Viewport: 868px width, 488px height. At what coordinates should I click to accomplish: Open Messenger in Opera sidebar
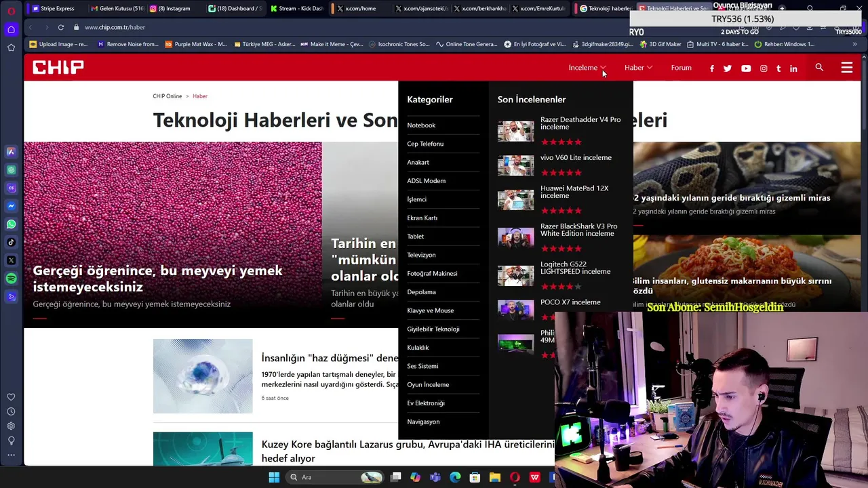coord(11,206)
